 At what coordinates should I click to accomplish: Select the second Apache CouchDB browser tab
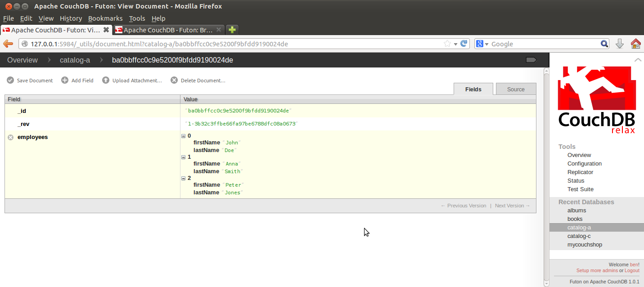(x=168, y=30)
